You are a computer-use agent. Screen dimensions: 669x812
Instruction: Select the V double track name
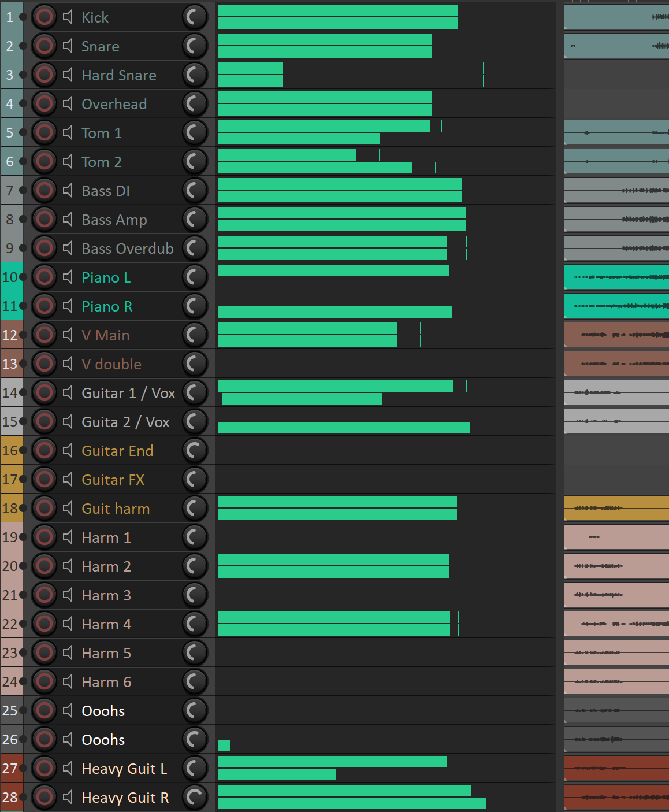pyautogui.click(x=112, y=364)
